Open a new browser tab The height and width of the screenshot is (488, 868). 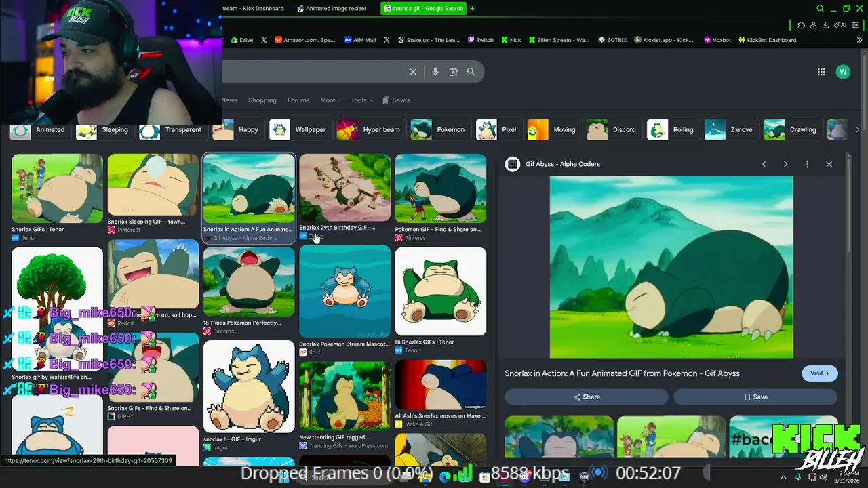pos(472,9)
